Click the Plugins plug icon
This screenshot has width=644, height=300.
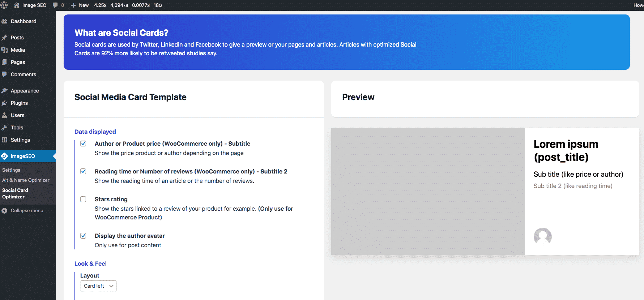pyautogui.click(x=4, y=103)
